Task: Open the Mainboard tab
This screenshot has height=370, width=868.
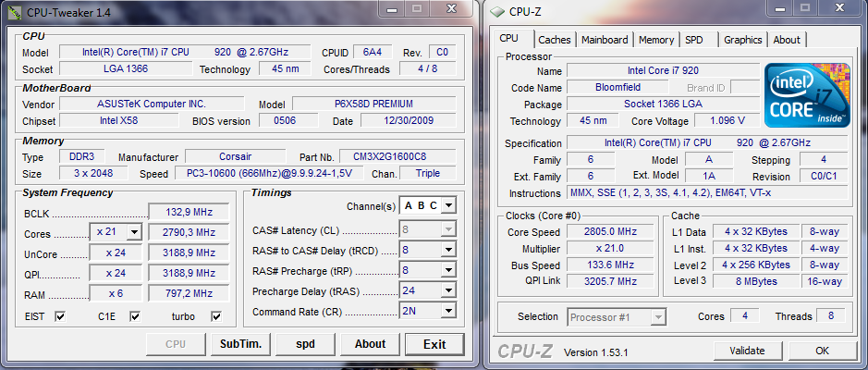Action: pos(605,40)
